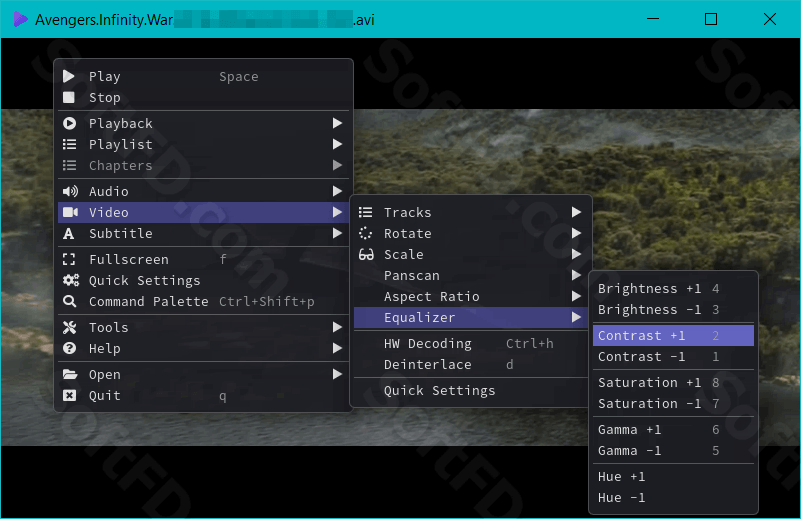Image resolution: width=801 pixels, height=519 pixels.
Task: Click the Rotate dotted circle icon
Action: 365,233
